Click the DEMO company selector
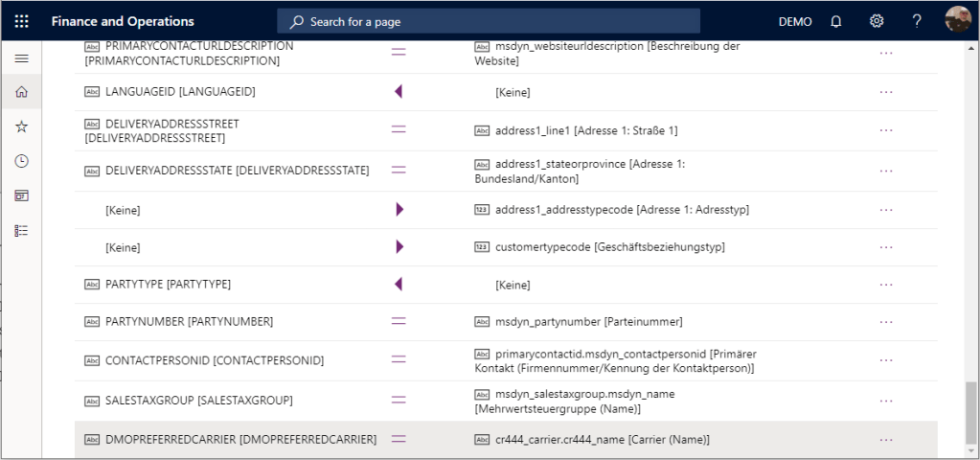This screenshot has width=980, height=460. [x=795, y=21]
